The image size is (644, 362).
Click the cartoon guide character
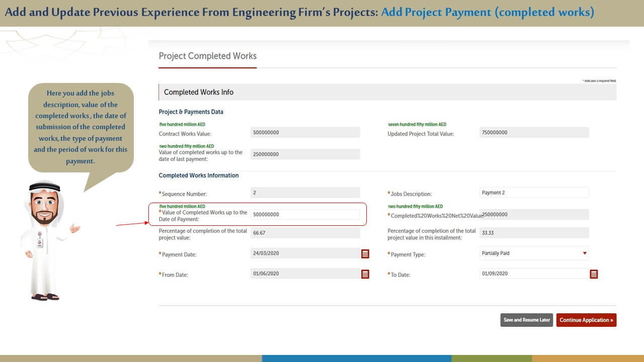(x=46, y=241)
